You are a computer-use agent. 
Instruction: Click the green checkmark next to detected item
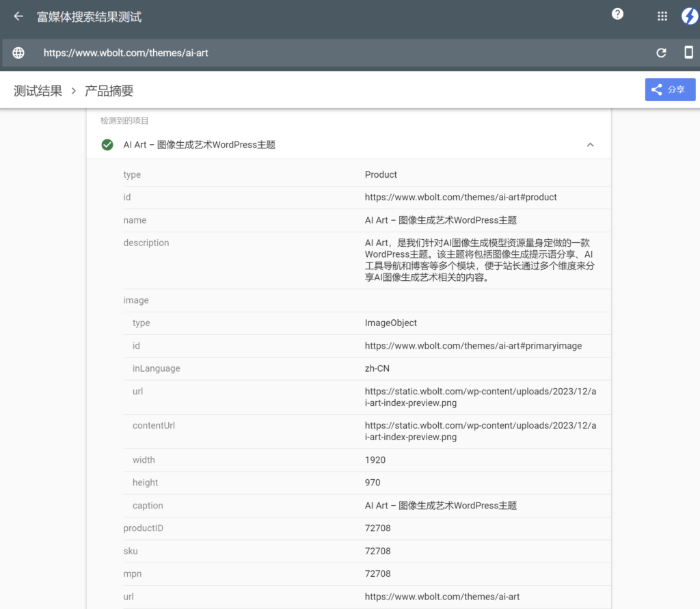(x=107, y=145)
